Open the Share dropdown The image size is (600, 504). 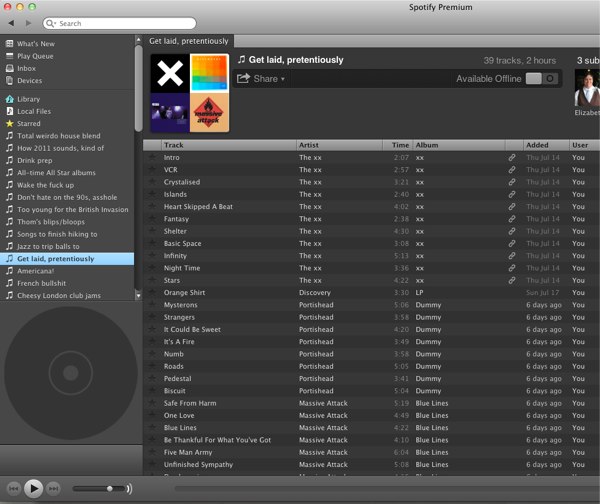pyautogui.click(x=261, y=78)
